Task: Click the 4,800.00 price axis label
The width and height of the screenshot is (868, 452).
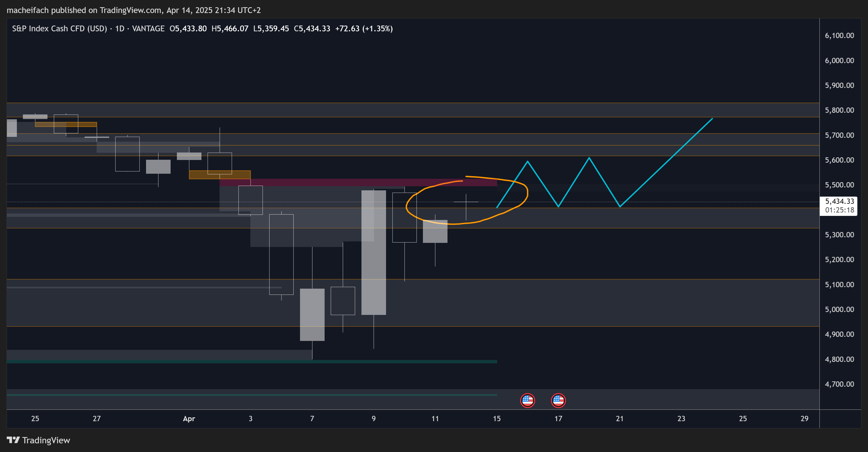Action: click(839, 359)
